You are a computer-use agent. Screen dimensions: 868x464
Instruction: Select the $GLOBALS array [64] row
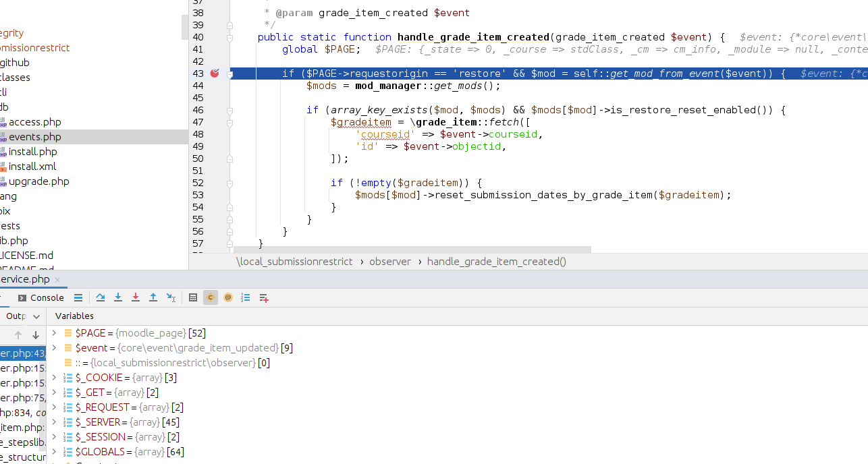pyautogui.click(x=458, y=452)
